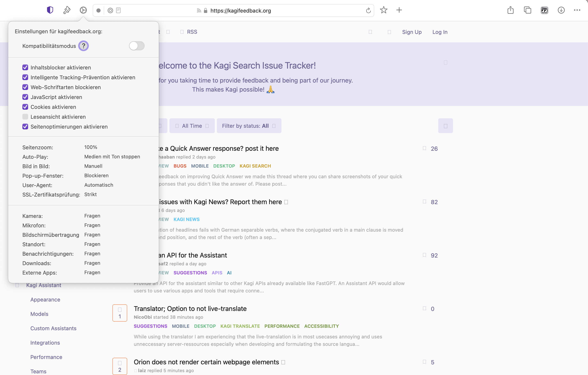This screenshot has width=588, height=375.
Task: Select Custom Assistants in the sidebar
Action: pos(53,329)
